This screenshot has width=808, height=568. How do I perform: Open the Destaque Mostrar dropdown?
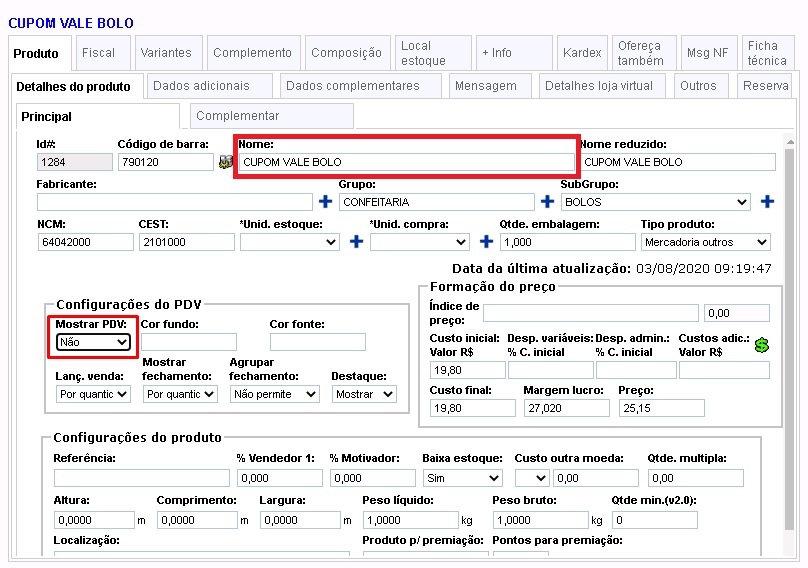click(x=364, y=394)
